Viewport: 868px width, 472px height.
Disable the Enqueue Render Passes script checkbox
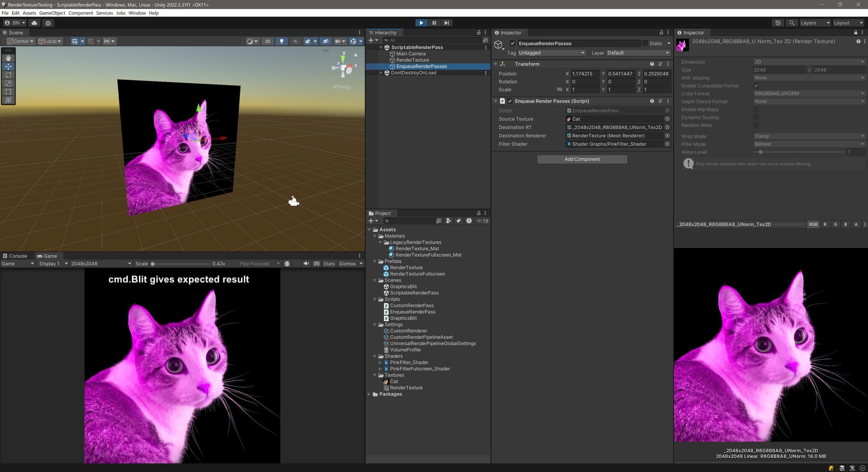(510, 101)
